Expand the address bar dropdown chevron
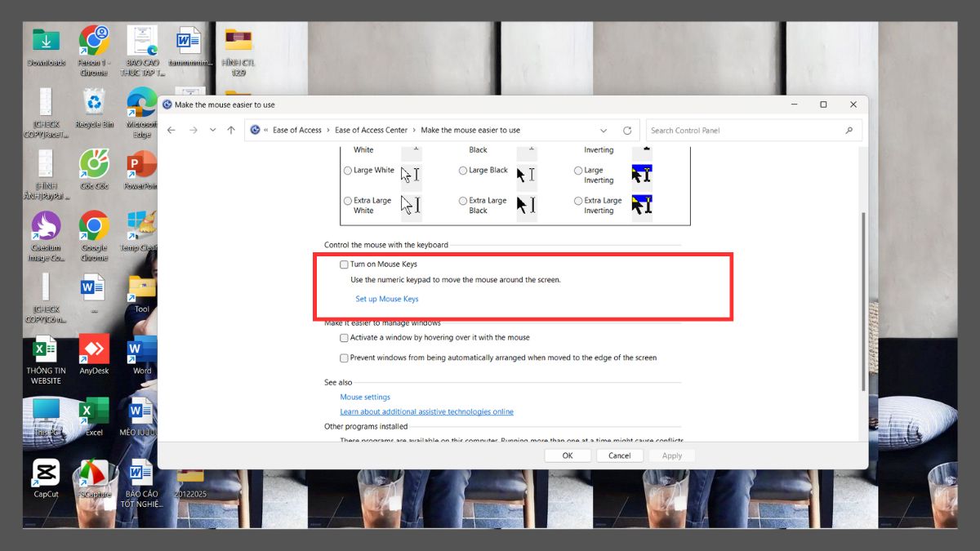 click(604, 130)
